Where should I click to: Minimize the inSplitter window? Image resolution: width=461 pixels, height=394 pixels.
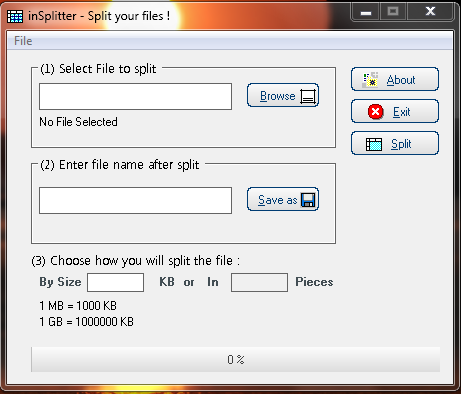pyautogui.click(x=366, y=12)
